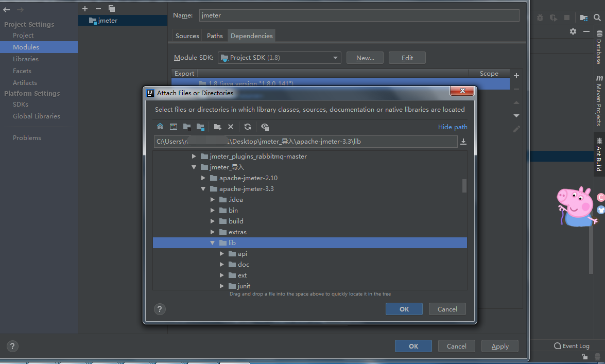Expand the build folder

212,221
